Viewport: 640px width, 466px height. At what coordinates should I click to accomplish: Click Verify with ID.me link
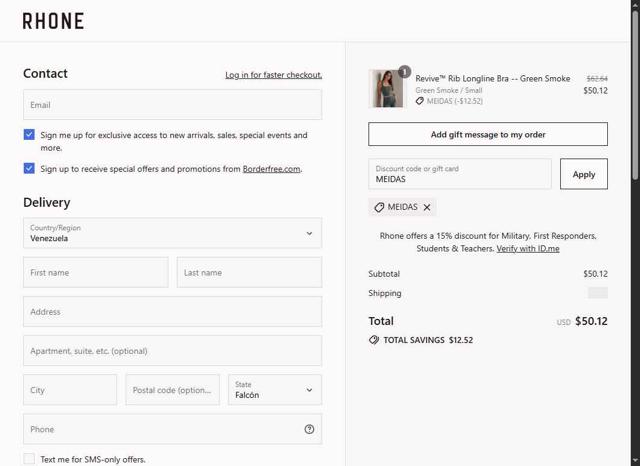528,249
